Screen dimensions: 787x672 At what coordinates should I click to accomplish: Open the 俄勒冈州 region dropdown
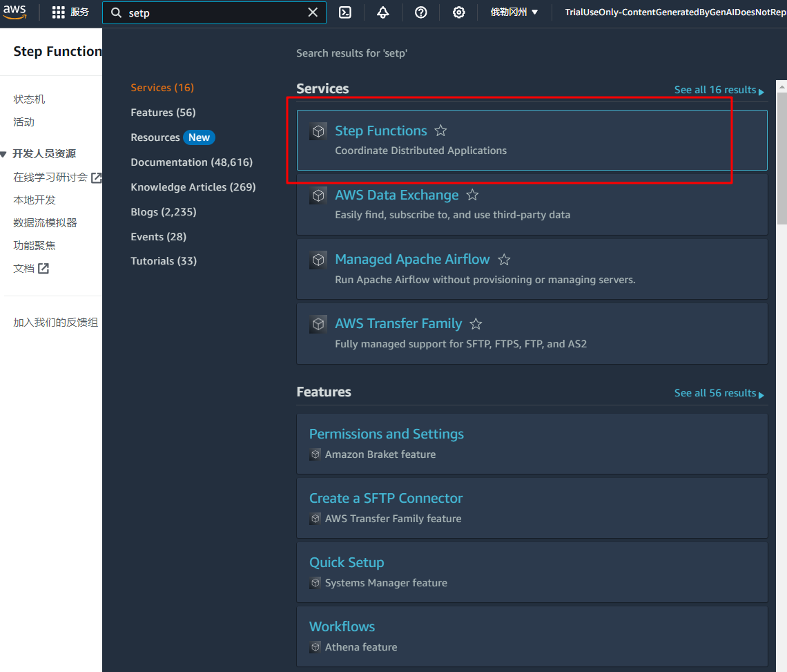514,12
